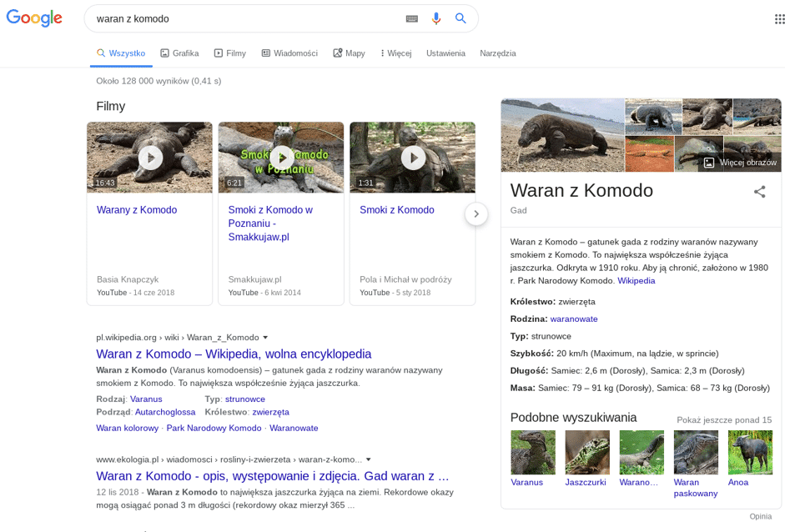Viewport: 785px width, 532px height.
Task: Switch to the Wszystko tab
Action: [x=121, y=53]
